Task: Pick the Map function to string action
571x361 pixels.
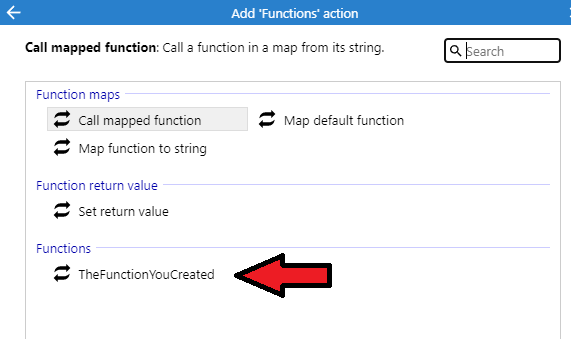Action: 130,148
